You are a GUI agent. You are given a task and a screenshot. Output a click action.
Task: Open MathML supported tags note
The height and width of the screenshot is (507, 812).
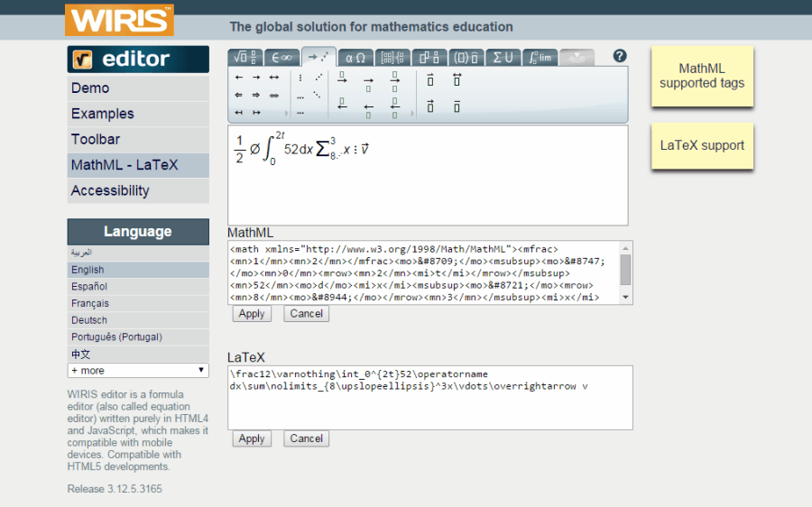pos(702,76)
